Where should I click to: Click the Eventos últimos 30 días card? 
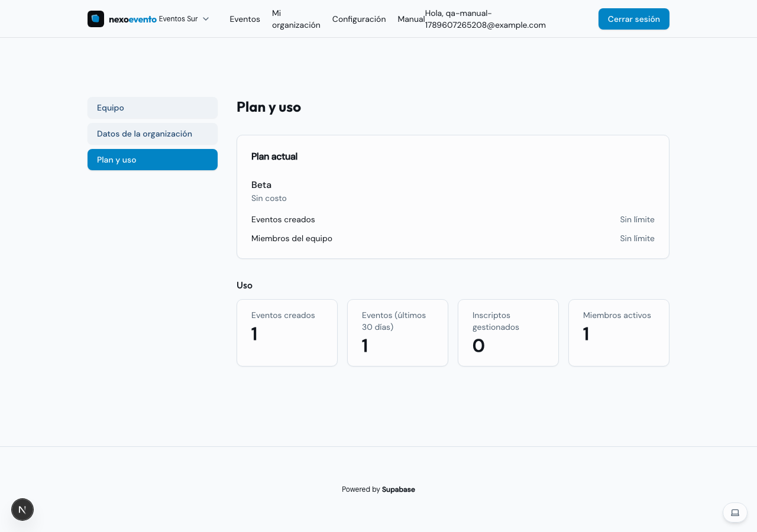tap(398, 333)
